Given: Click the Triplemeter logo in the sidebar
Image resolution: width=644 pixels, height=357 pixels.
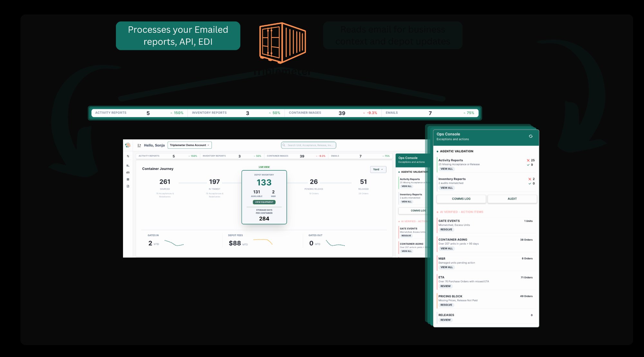Looking at the screenshot, I should click(x=128, y=145).
